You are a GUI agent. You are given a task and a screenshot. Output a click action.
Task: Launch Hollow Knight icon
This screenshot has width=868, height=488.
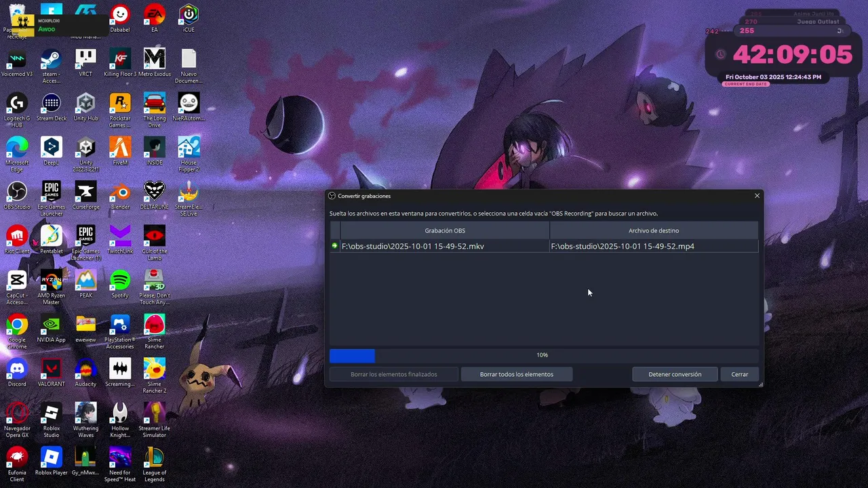click(x=120, y=420)
